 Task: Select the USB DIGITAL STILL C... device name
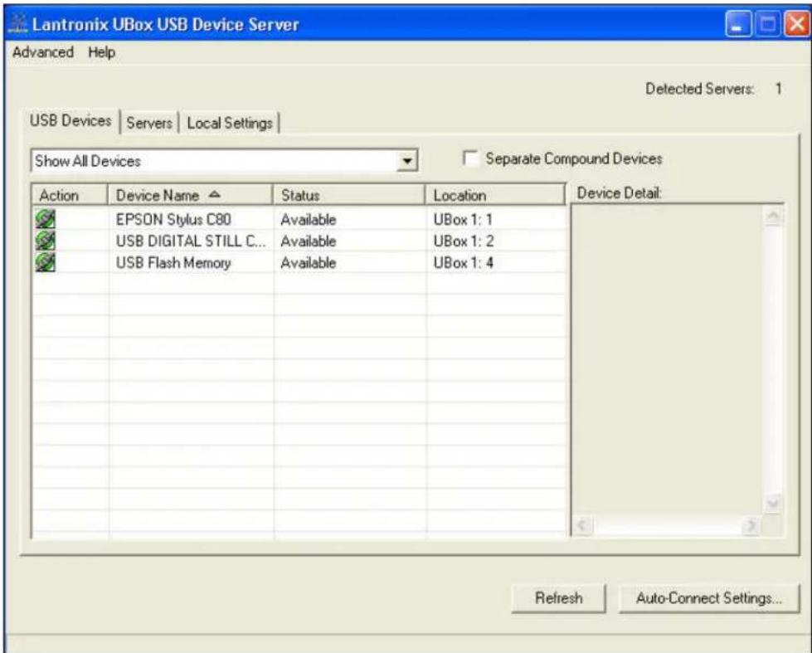(x=191, y=241)
